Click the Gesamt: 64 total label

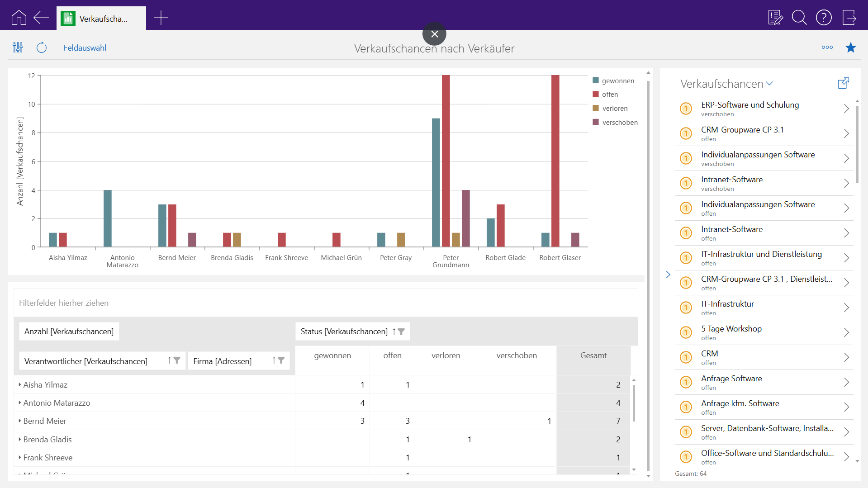pos(691,474)
